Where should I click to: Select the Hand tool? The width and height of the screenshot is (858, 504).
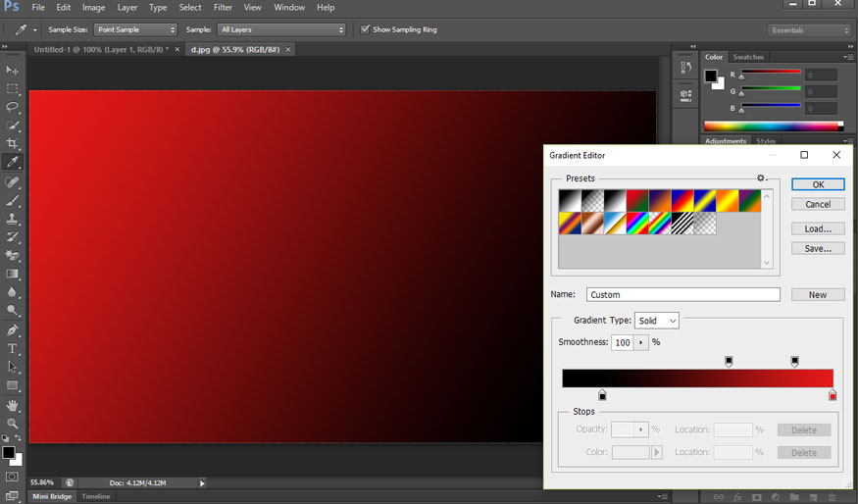(12, 406)
